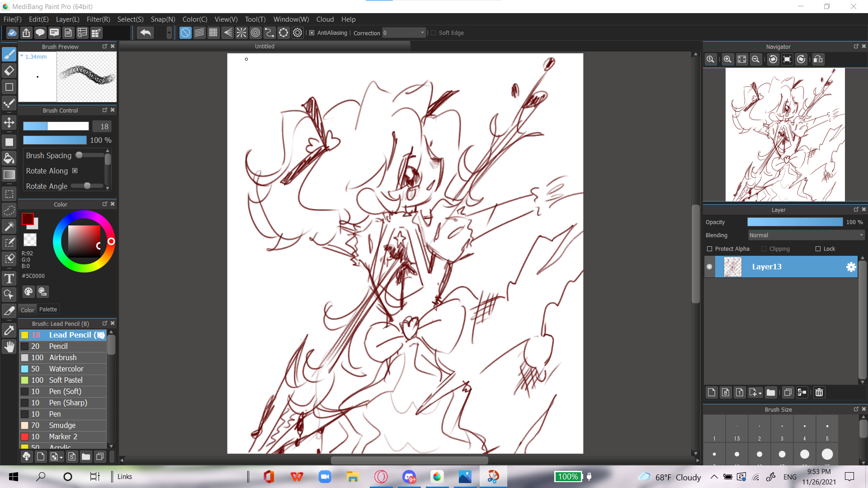Screen dimensions: 868x488
Task: Open the Snap settings gear
Action: pyautogui.click(x=297, y=33)
